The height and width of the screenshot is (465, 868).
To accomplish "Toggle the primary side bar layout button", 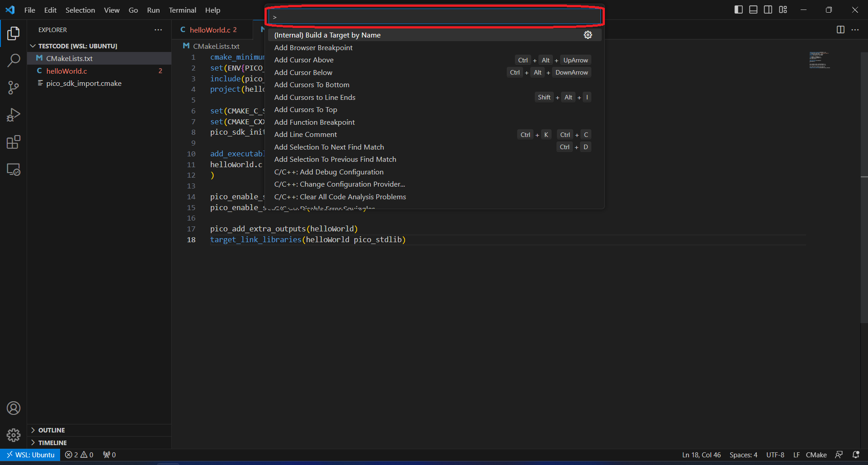I will pos(738,9).
